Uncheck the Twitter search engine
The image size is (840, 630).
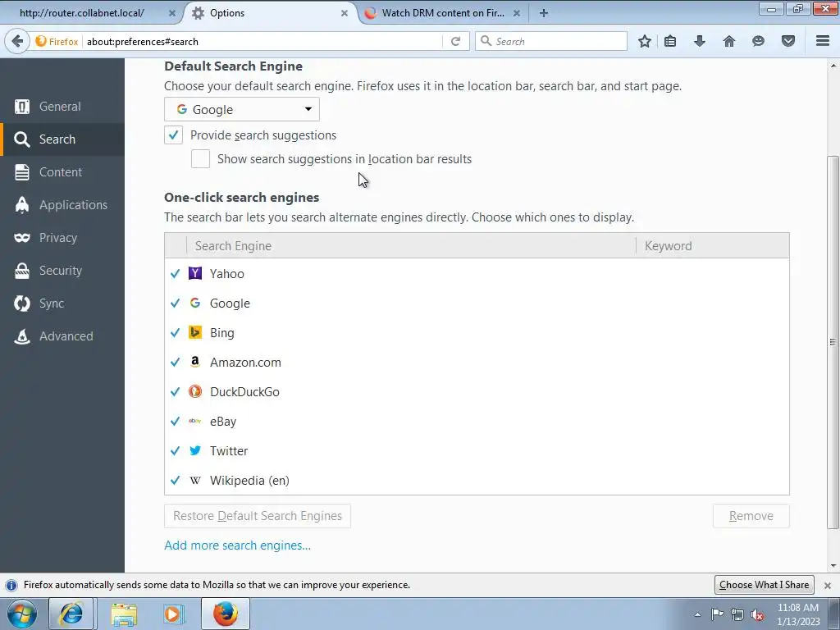click(x=175, y=450)
